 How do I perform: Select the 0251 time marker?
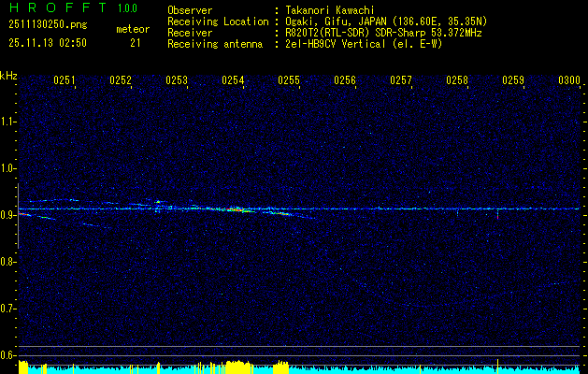65,81
